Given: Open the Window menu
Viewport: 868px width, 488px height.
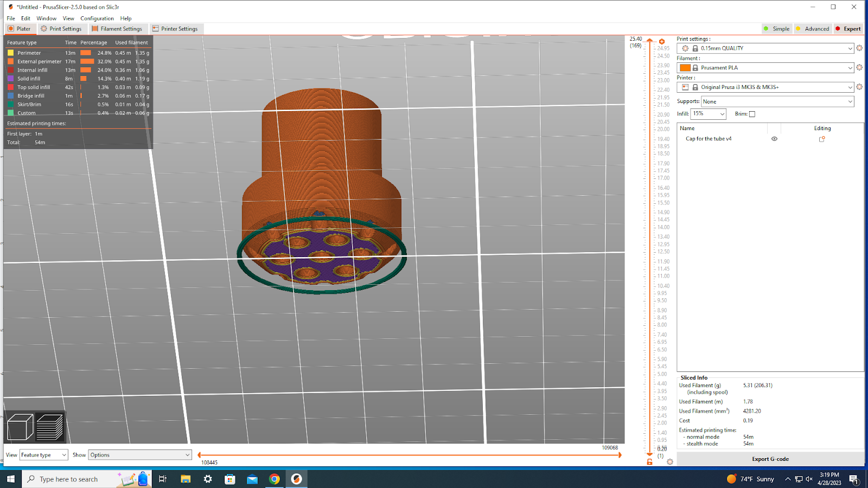Looking at the screenshot, I should (x=47, y=18).
